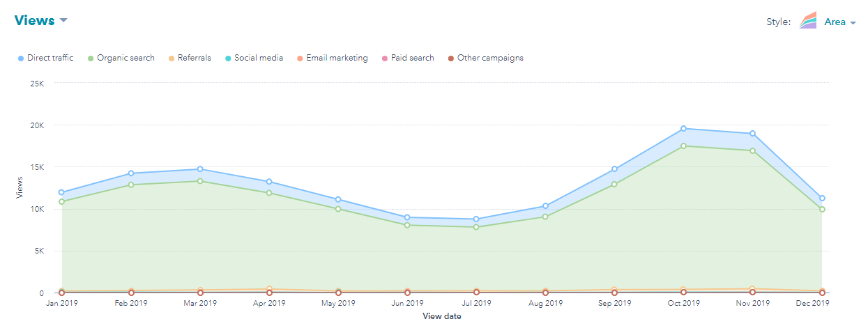868x319 pixels.
Task: Click the area chart style icon
Action: 807,21
